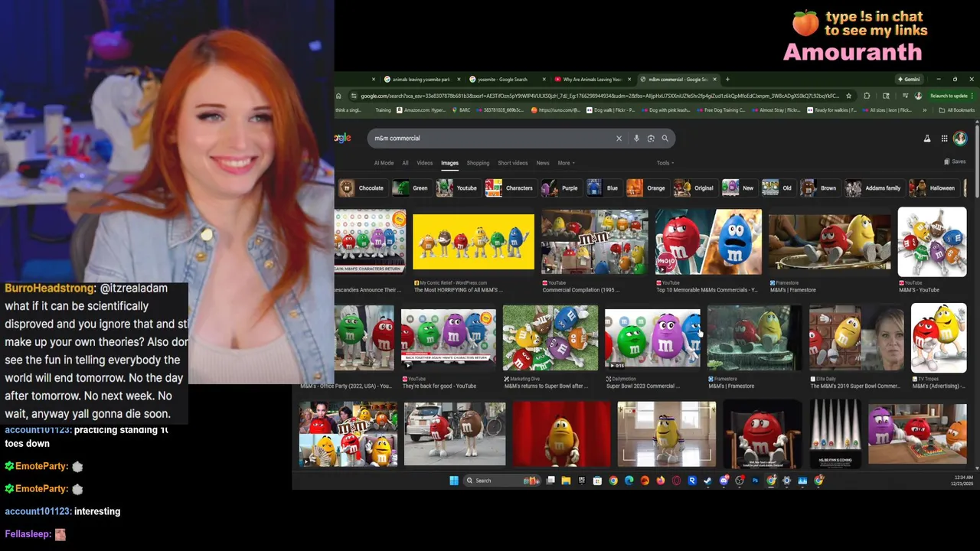980x551 pixels.
Task: Open Discord from the taskbar
Action: [724, 481]
